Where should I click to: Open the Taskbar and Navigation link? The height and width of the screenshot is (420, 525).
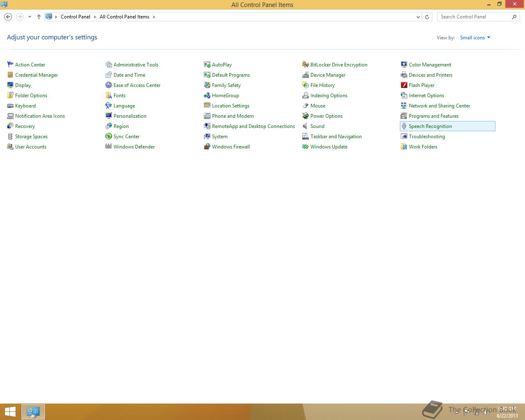point(336,137)
